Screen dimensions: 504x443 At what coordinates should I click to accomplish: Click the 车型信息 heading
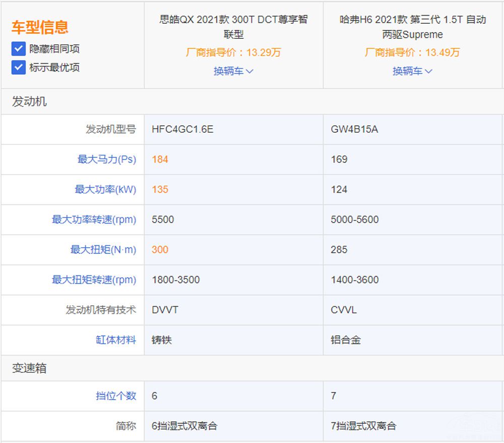(x=40, y=27)
